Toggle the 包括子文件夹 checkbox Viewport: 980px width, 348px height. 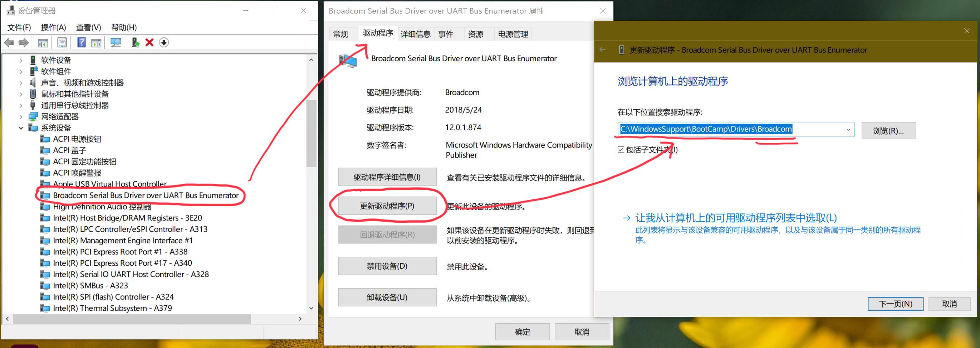pyautogui.click(x=621, y=150)
